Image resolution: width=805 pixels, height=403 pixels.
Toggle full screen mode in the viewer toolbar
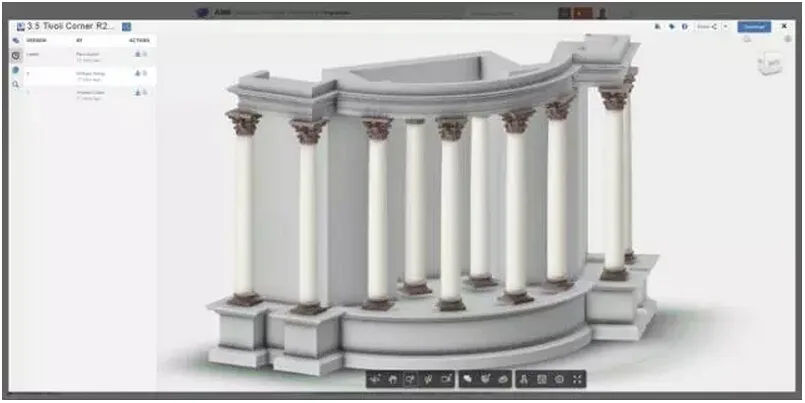[577, 379]
